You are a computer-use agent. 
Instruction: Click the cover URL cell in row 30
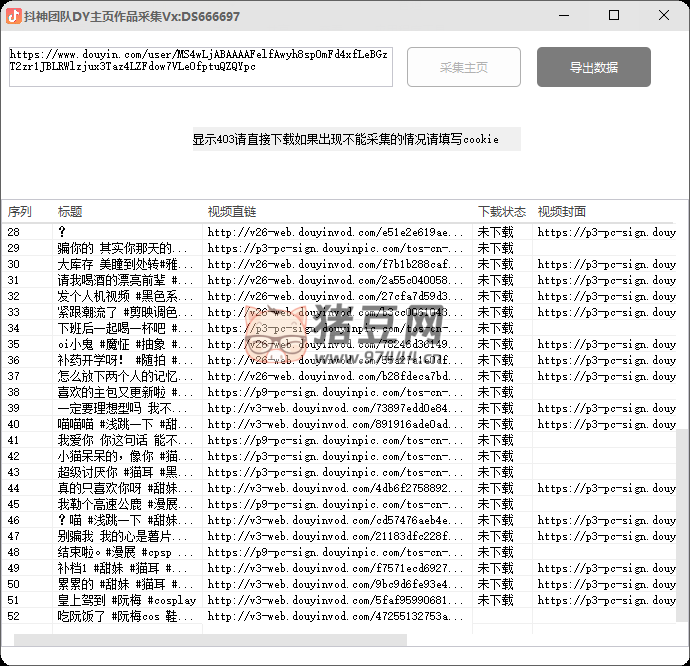[x=606, y=264]
